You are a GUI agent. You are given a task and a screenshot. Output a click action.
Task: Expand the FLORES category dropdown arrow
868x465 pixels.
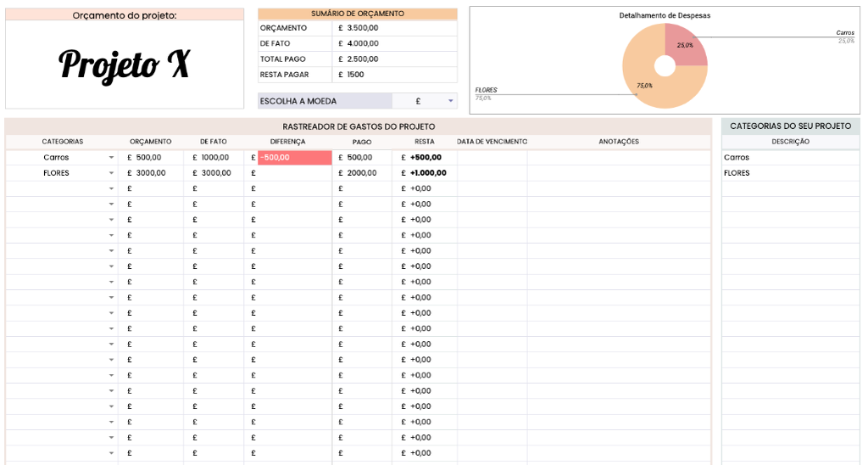(111, 173)
